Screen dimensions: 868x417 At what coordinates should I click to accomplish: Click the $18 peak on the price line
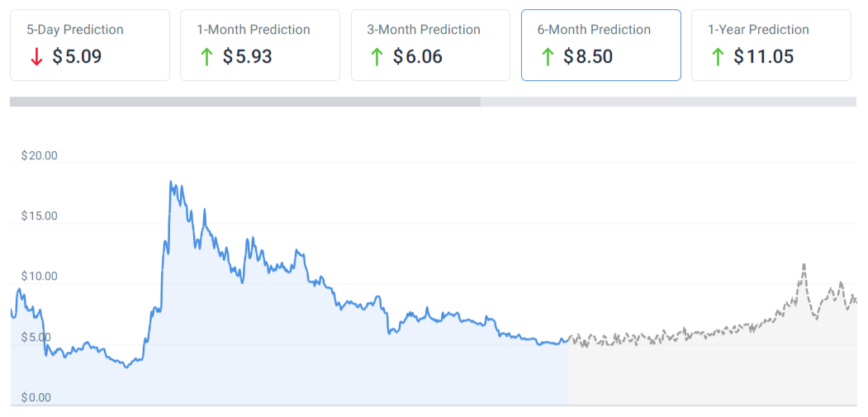tap(171, 182)
